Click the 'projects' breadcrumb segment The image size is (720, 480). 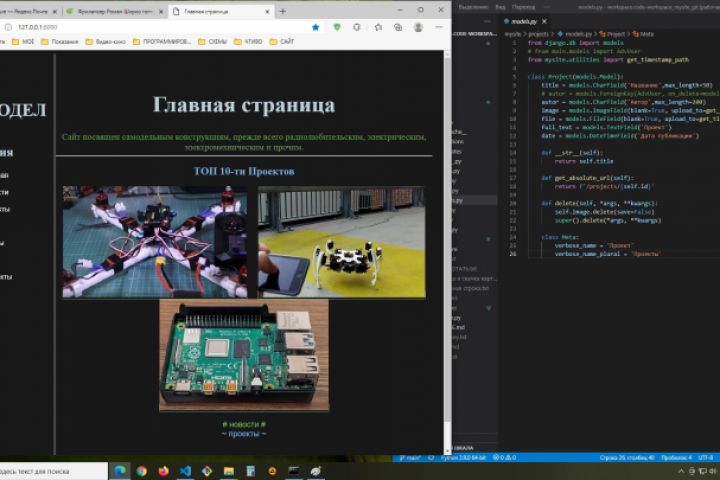pos(538,34)
